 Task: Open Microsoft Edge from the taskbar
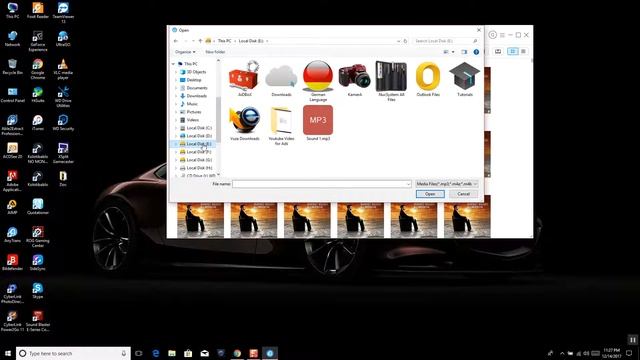click(x=156, y=353)
